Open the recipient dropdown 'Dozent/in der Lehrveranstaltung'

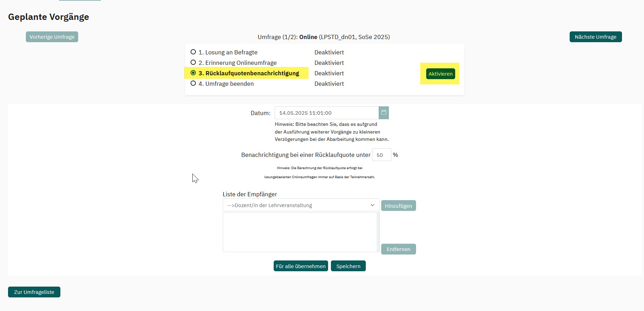click(x=301, y=205)
